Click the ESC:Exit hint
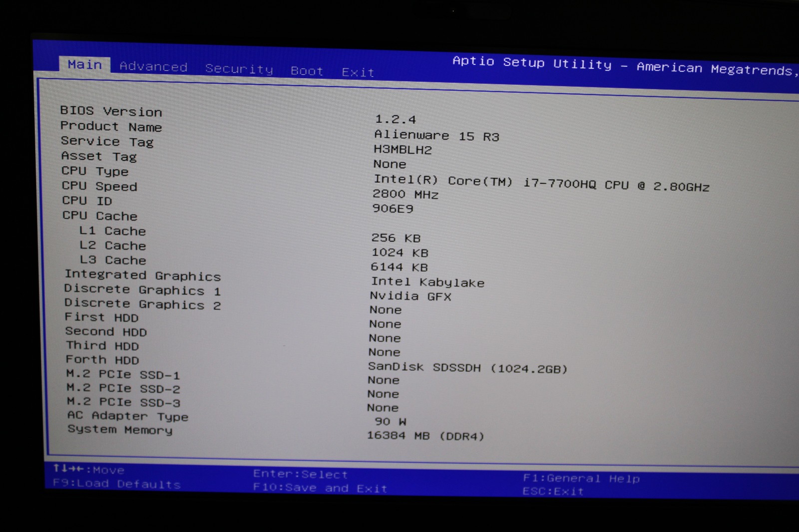 tap(553, 491)
